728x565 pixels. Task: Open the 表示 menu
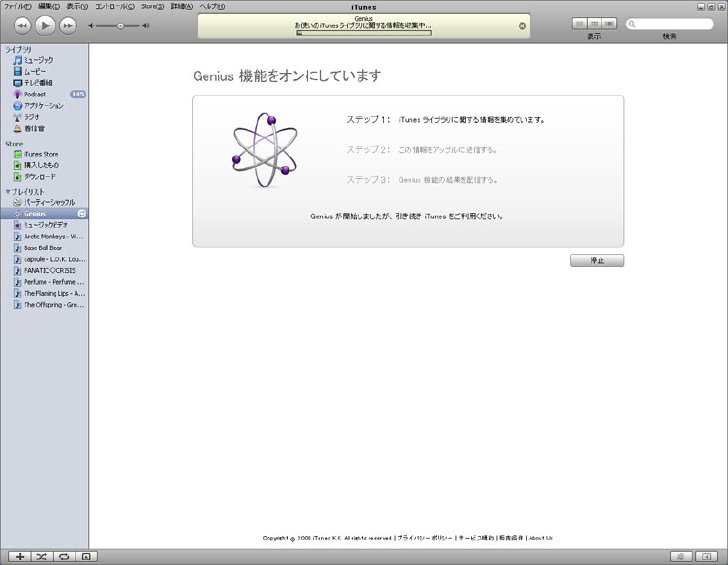[77, 6]
